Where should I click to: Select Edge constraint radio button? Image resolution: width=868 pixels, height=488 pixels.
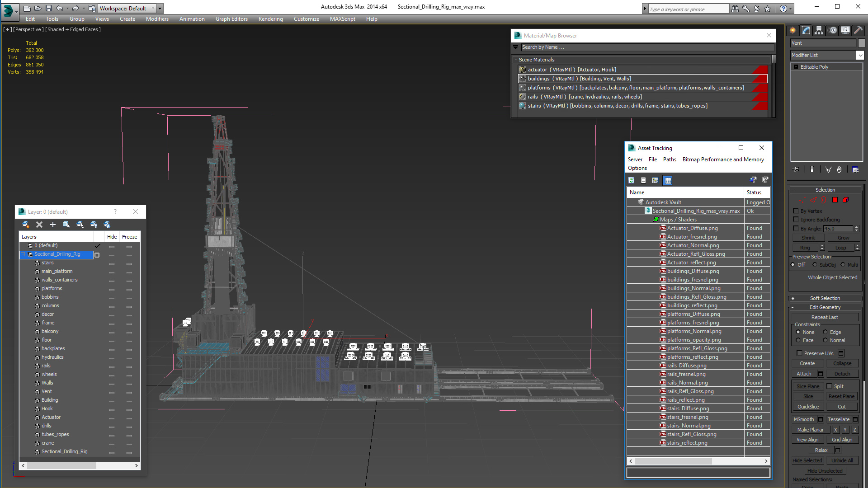(825, 332)
